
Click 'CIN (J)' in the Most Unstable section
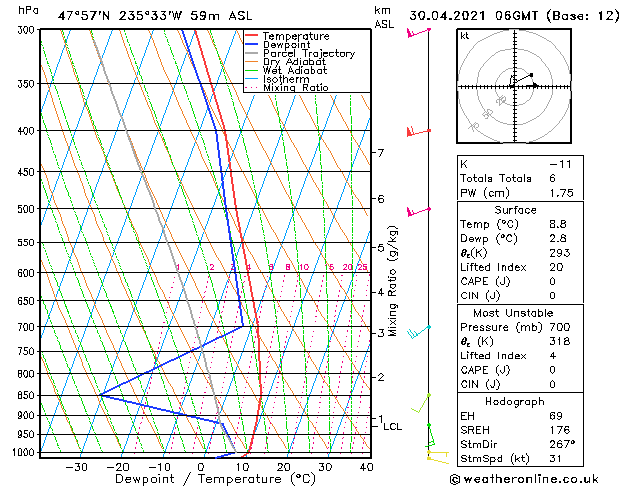tap(480, 384)
